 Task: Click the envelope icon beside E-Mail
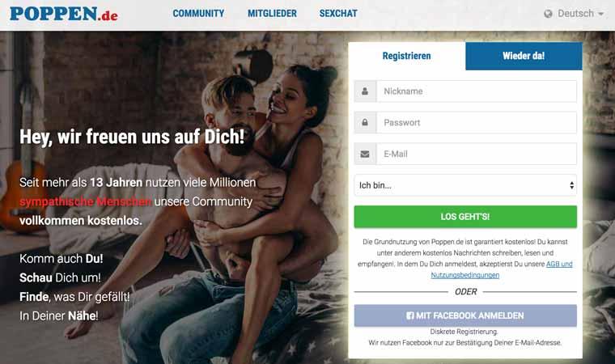tap(365, 154)
